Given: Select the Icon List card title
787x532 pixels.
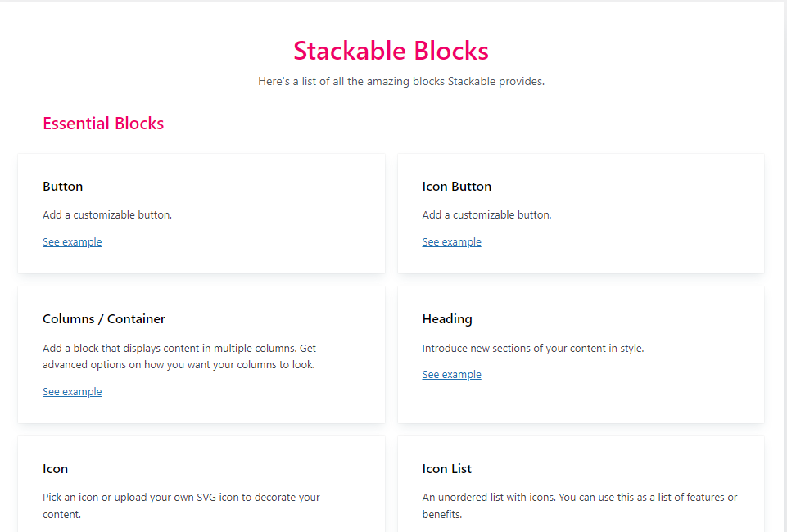Looking at the screenshot, I should pos(447,469).
